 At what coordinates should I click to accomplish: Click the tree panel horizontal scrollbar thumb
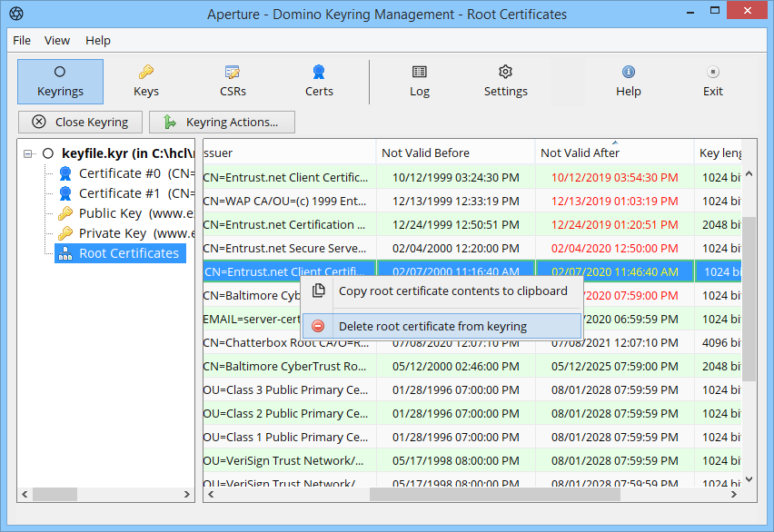point(55,494)
